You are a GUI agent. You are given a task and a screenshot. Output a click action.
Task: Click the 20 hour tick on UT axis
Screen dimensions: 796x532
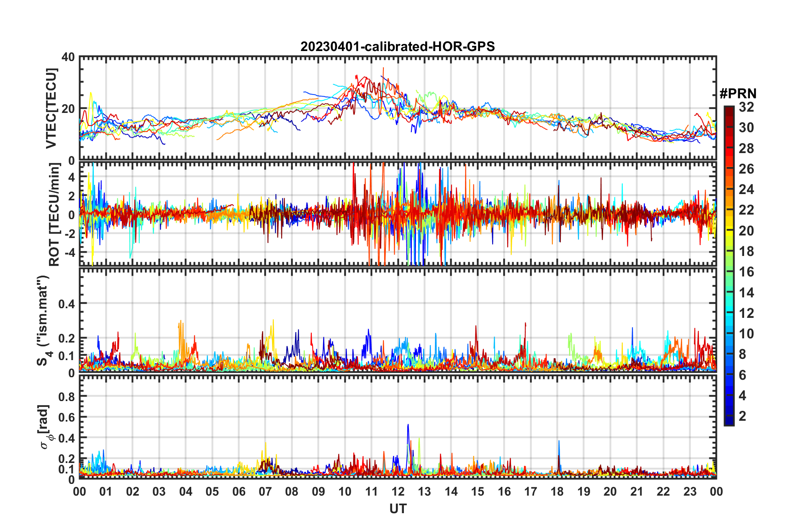(610, 491)
